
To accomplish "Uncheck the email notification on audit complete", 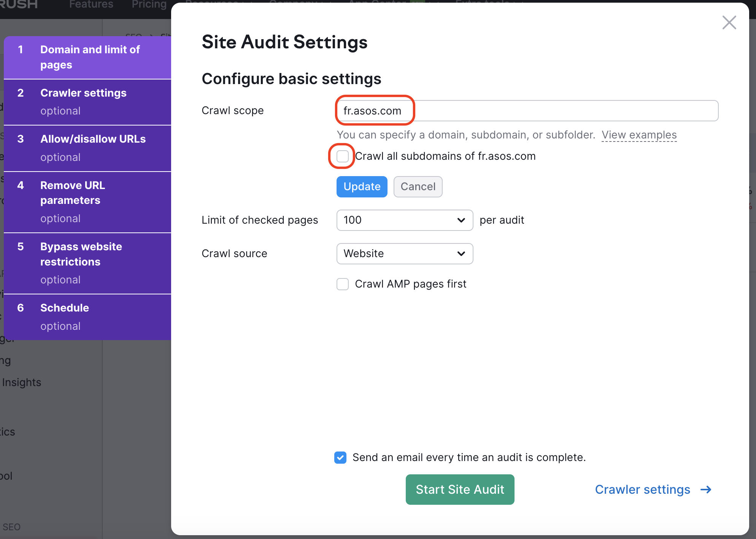I will pyautogui.click(x=340, y=458).
